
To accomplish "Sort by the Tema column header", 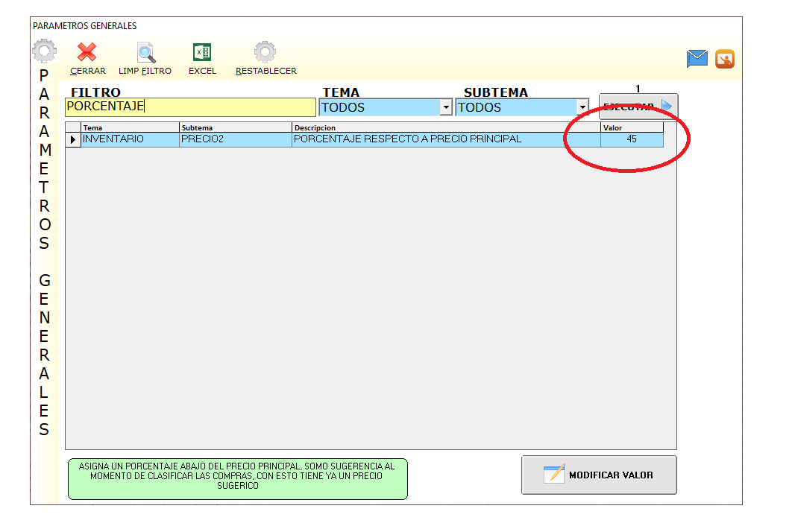I will pyautogui.click(x=130, y=127).
